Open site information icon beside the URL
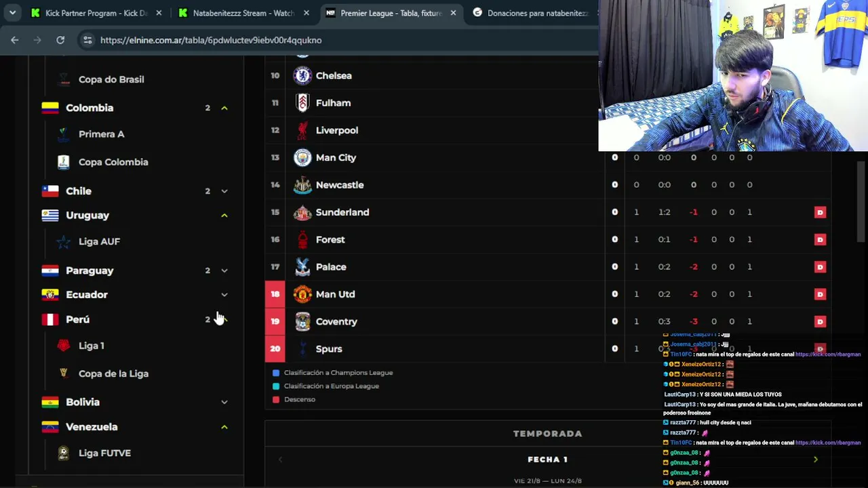The height and width of the screenshot is (488, 868). [x=87, y=40]
